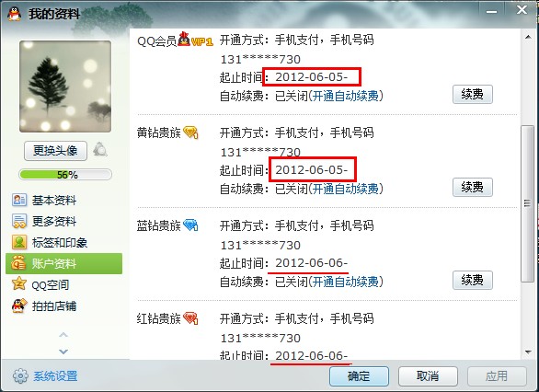Screen dimensions: 539x392
Task: Switch to 基本资料 tab
Action: click(x=44, y=200)
